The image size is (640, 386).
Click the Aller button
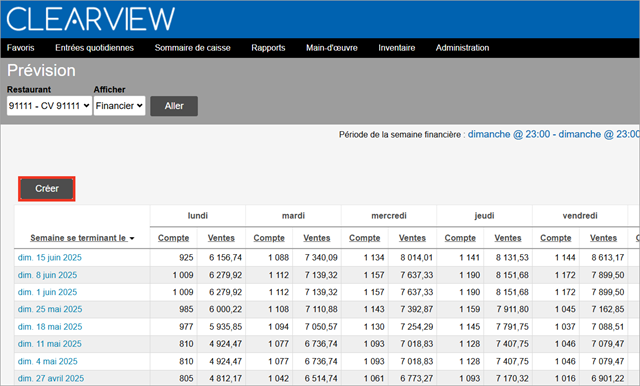coord(174,106)
